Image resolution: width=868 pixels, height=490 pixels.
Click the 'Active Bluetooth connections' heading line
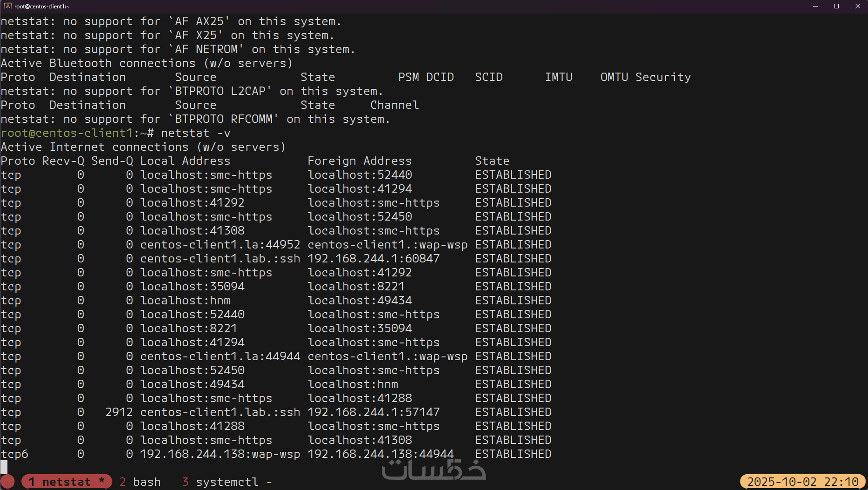147,63
